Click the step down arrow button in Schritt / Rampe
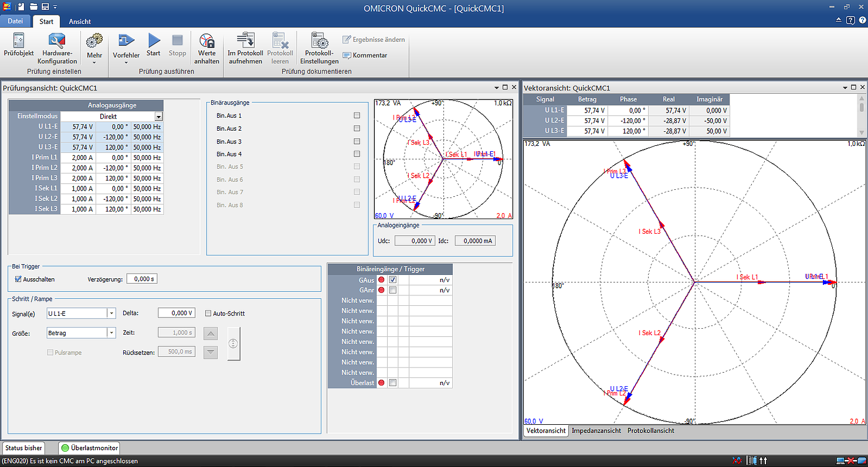868x467 pixels. [x=211, y=352]
